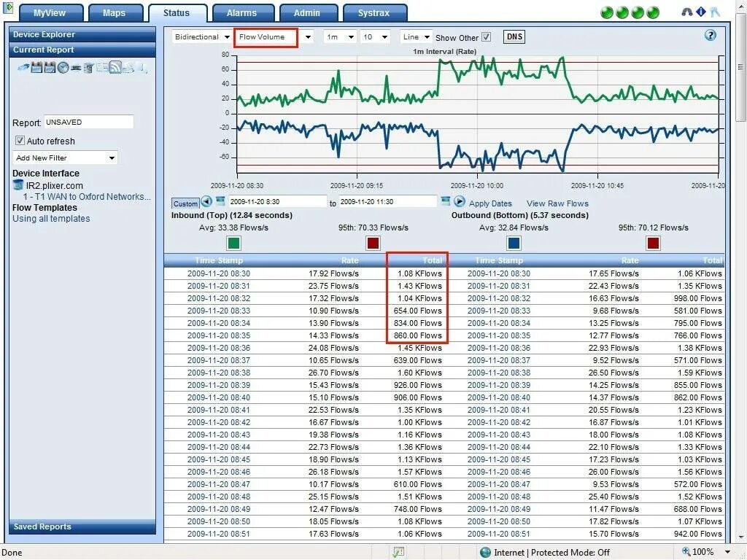
Task: Switch to the MyView tab
Action: (x=50, y=13)
